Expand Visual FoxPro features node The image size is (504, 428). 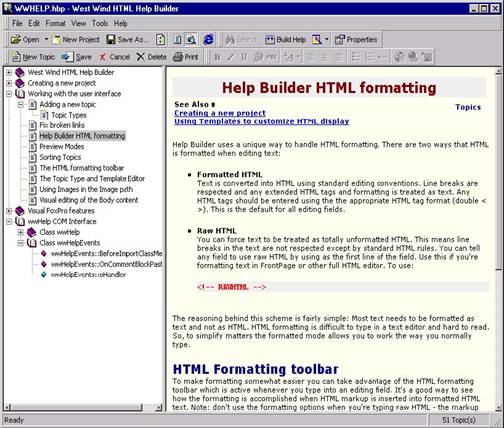pos(9,211)
